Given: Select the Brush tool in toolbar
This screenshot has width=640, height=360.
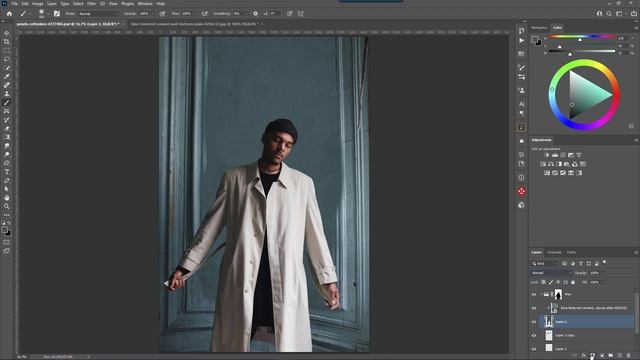Looking at the screenshot, I should click(7, 102).
